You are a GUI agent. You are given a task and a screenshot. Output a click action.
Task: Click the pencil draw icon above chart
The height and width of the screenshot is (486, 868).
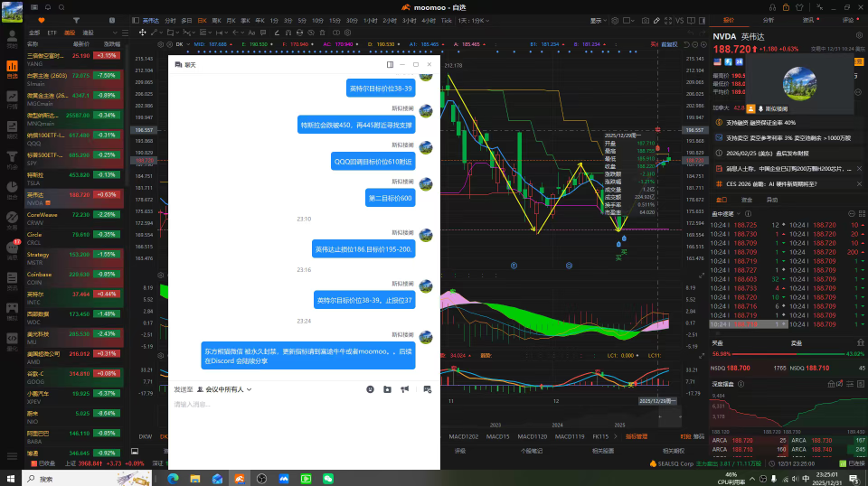656,21
